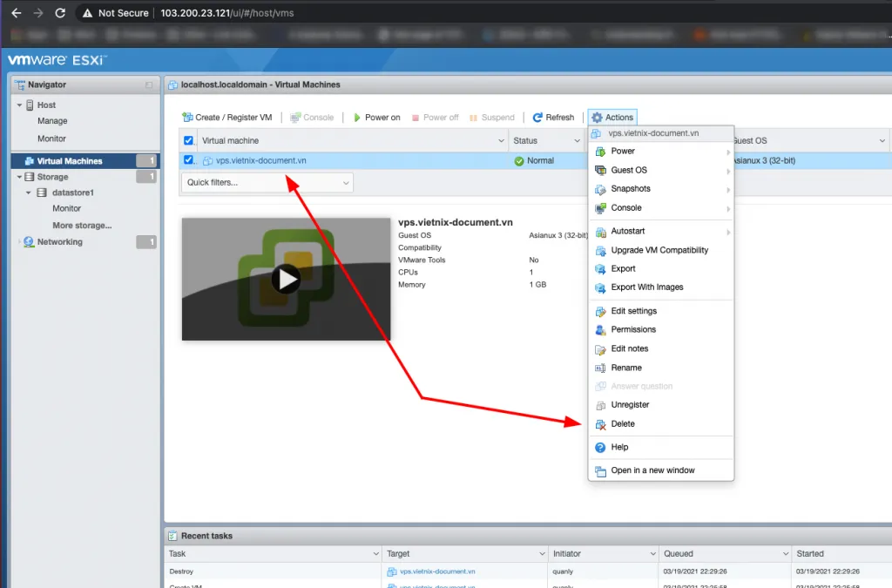Image resolution: width=892 pixels, height=588 pixels.
Task: Click the Storage icon in Navigator
Action: pos(30,177)
